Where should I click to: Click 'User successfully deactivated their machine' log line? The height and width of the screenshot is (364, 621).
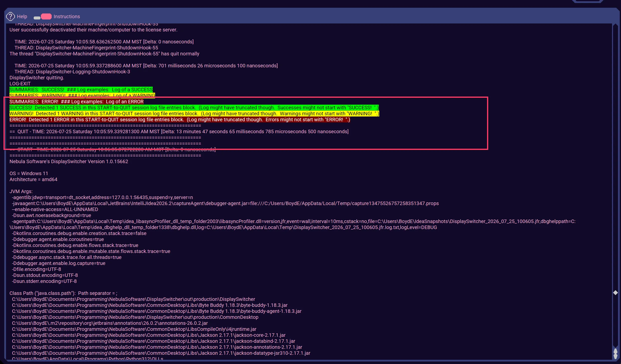pos(93,30)
